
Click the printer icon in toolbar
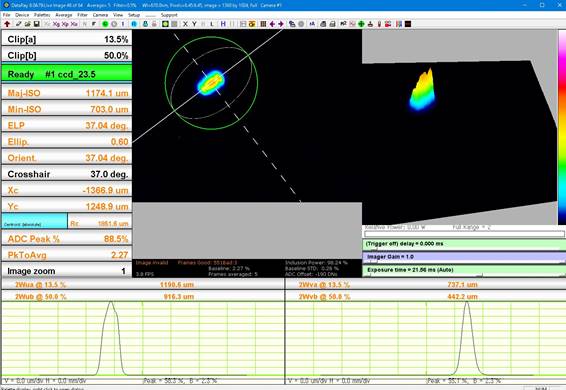tap(323, 24)
